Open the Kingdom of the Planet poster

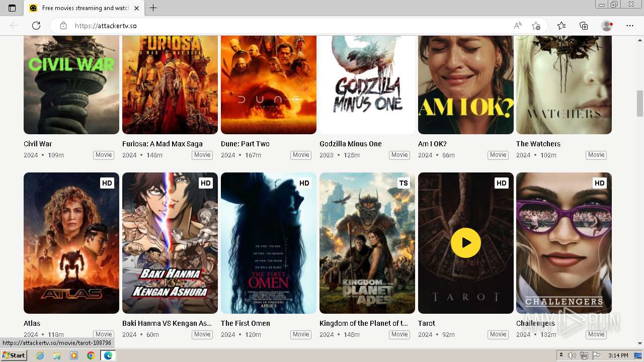pos(367,243)
